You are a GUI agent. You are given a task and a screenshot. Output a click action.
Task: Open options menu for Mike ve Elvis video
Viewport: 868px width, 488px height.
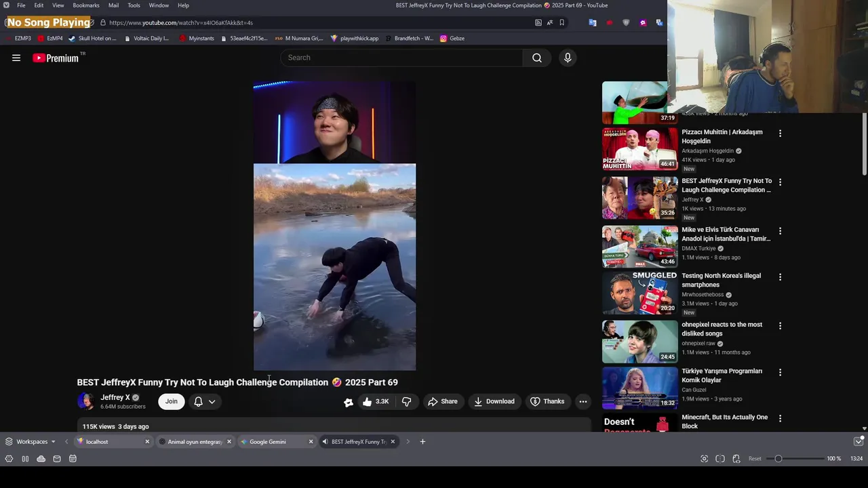[780, 231]
